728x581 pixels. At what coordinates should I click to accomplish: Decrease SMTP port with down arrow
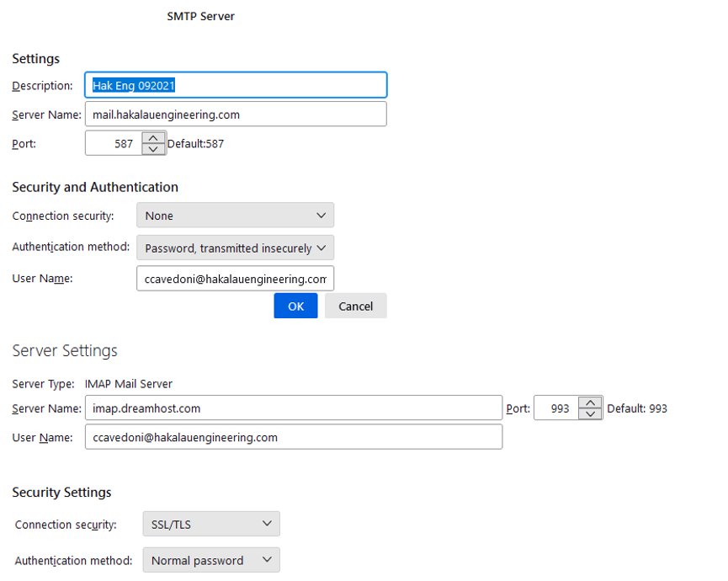pyautogui.click(x=153, y=149)
